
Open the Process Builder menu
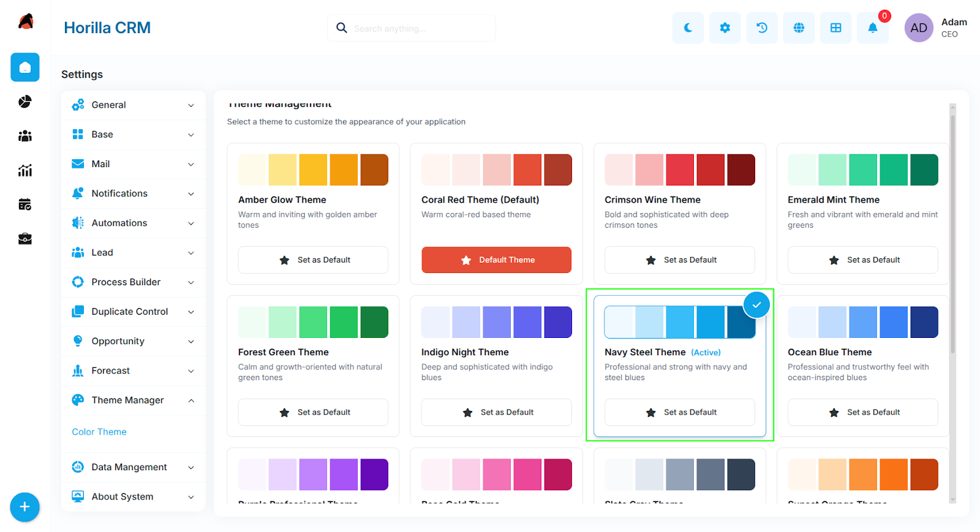[x=134, y=282]
